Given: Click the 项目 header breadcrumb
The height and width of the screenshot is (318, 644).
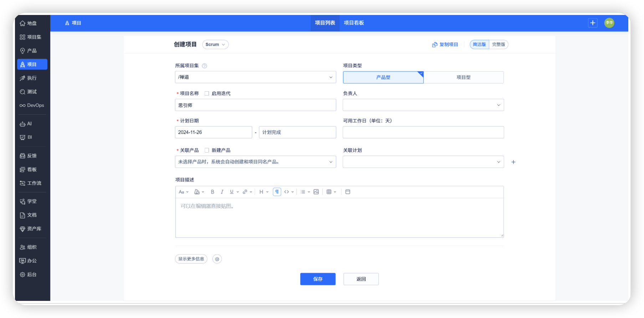Looking at the screenshot, I should coord(73,23).
